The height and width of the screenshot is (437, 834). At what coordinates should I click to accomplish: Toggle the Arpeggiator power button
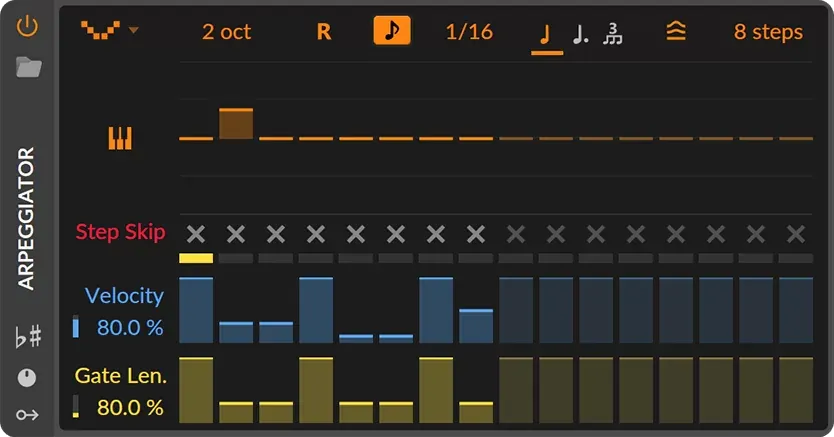pos(27,27)
